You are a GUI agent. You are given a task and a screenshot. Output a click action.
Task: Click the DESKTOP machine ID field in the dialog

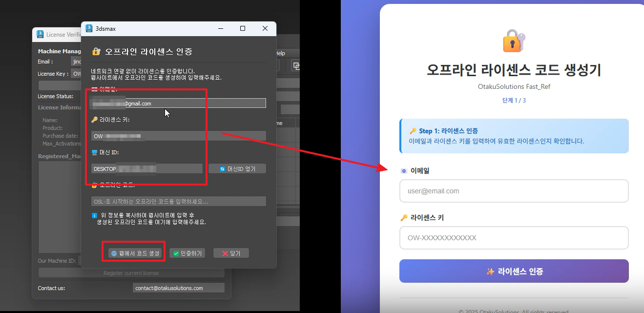click(x=146, y=169)
